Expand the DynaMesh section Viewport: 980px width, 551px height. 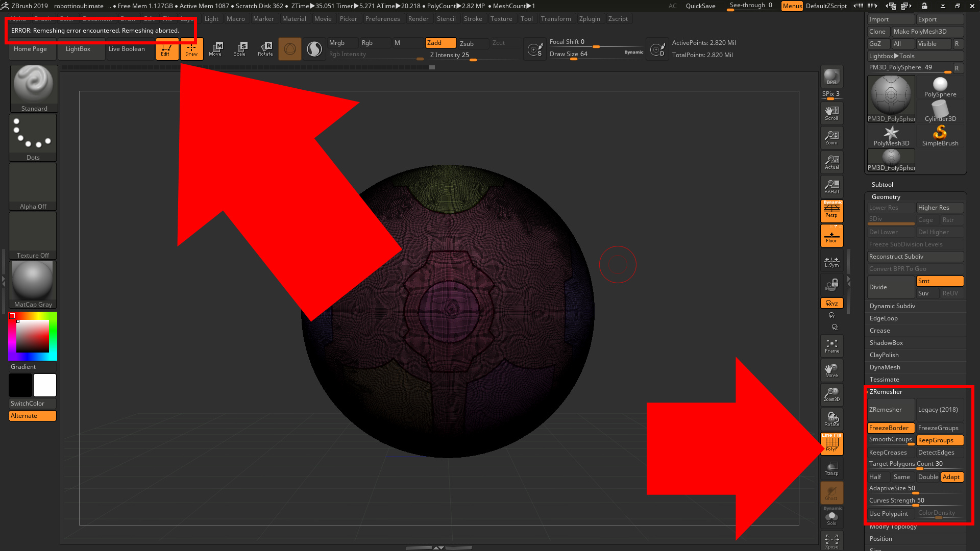click(885, 367)
